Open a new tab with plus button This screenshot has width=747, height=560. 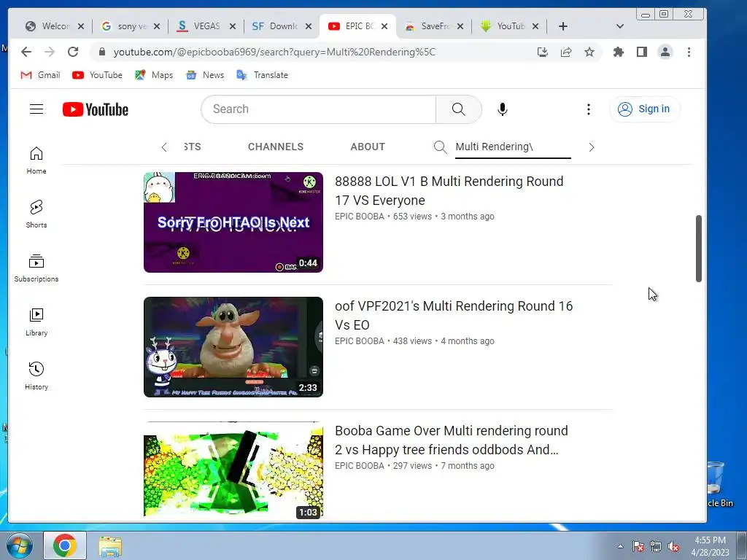tap(562, 26)
